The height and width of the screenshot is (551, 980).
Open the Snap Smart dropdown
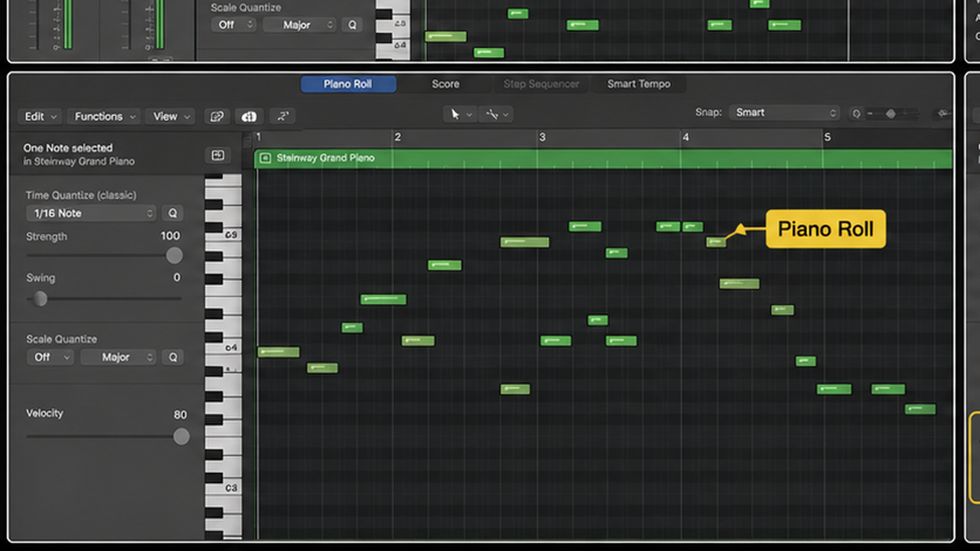pos(785,112)
